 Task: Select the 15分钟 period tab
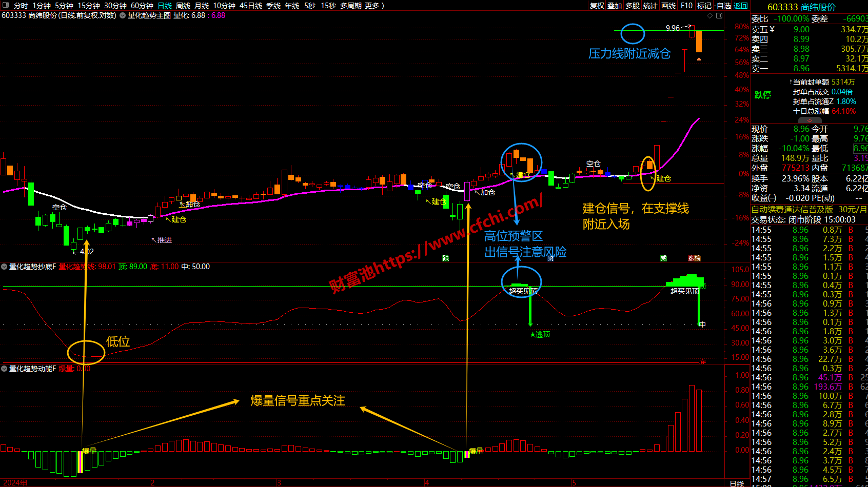89,6
